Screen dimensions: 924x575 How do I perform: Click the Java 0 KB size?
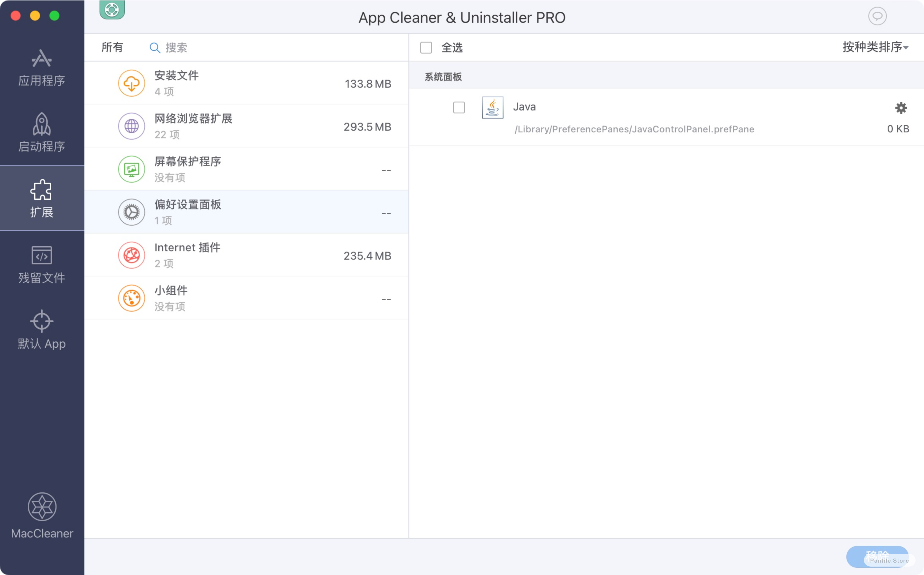[898, 129]
